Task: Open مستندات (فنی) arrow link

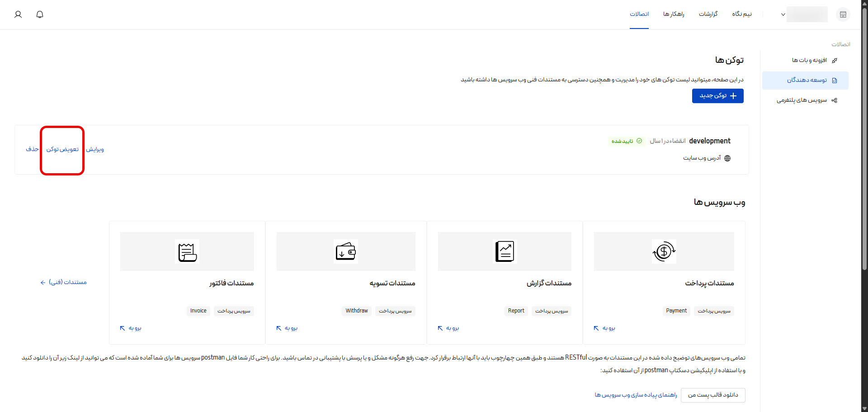Action: 63,282
